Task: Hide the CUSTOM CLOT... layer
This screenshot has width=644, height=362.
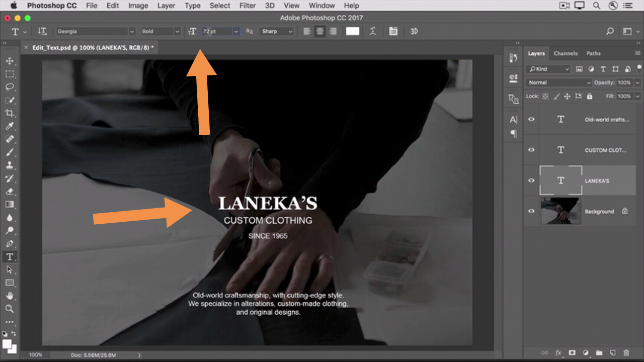Action: point(531,150)
